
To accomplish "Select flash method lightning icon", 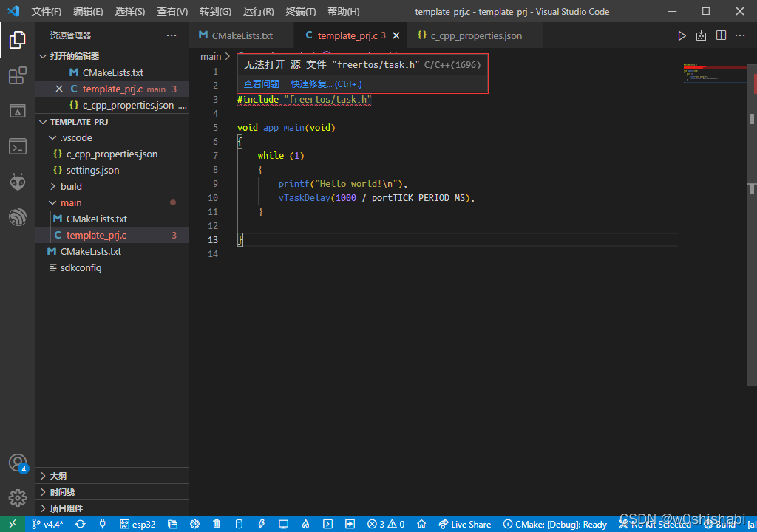I will [261, 524].
